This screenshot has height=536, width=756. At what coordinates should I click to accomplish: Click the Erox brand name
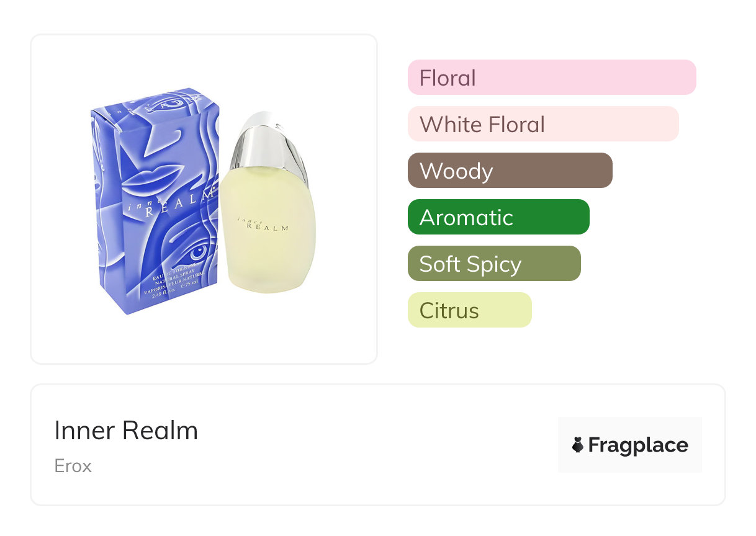73,466
